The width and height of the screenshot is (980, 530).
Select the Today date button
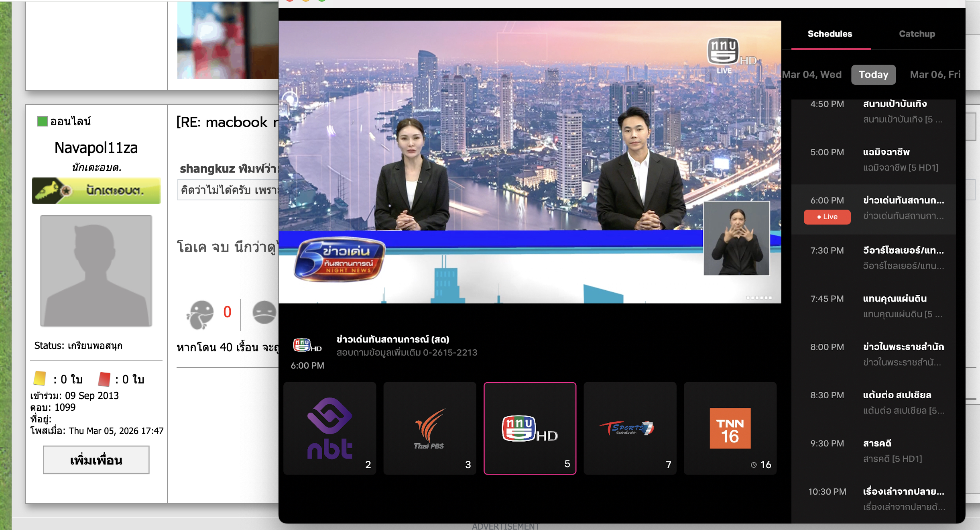tap(873, 75)
